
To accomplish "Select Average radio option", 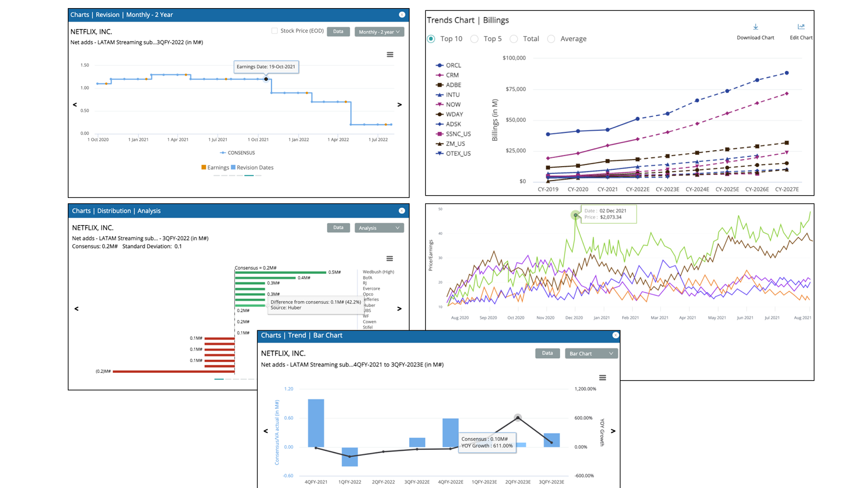I will pos(551,39).
